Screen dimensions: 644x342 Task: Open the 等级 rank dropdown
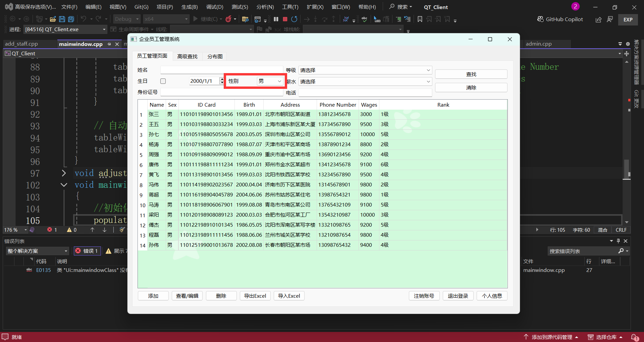[365, 70]
